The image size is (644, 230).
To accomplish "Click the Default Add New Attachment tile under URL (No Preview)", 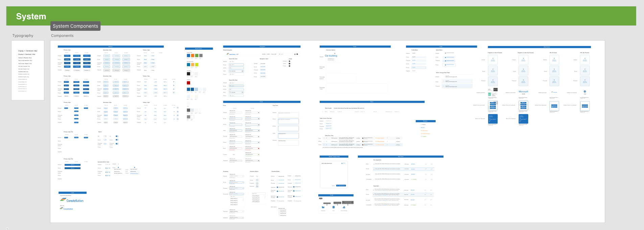I will pos(585,60).
